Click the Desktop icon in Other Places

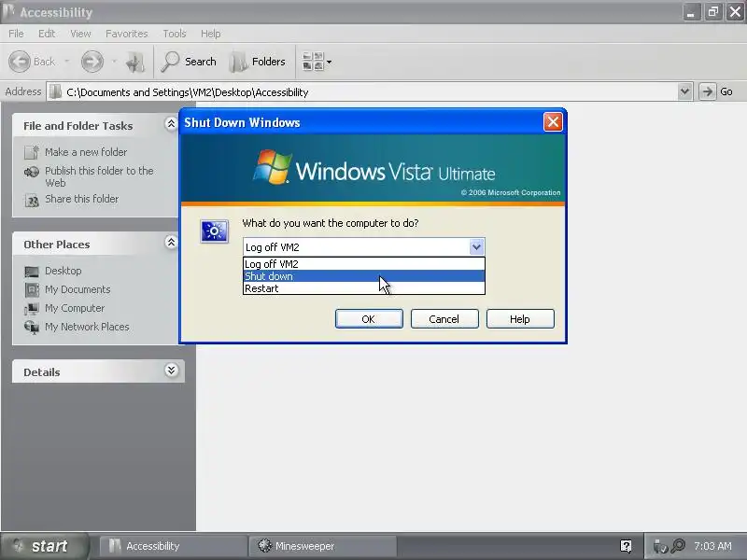[x=32, y=271]
